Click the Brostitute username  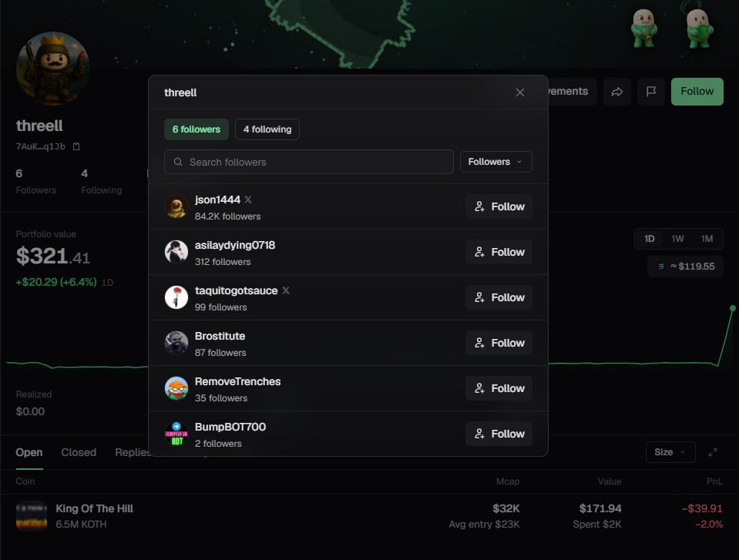pyautogui.click(x=220, y=337)
